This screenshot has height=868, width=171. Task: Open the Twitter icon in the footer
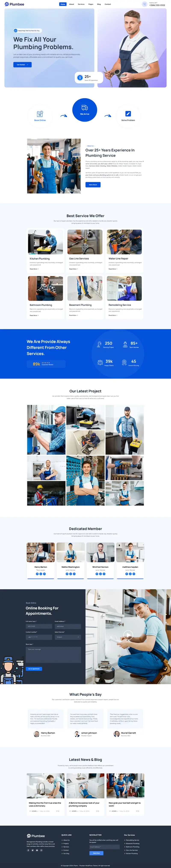pyautogui.click(x=33, y=850)
